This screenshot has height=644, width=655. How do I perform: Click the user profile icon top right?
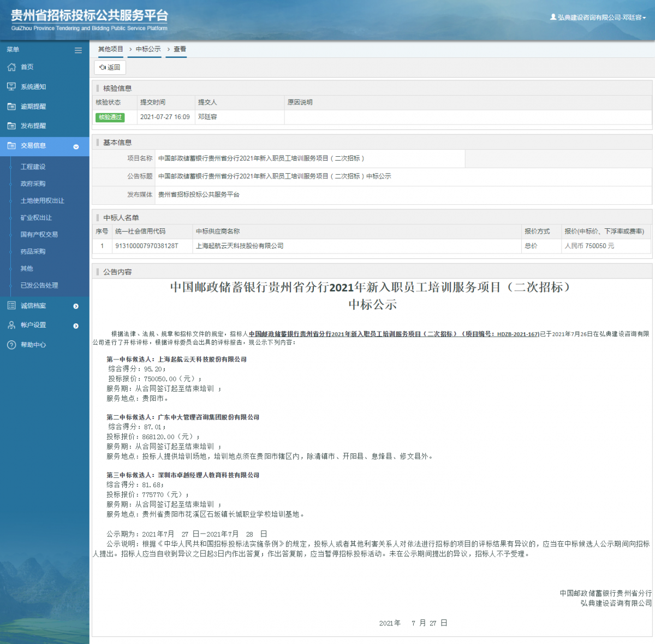(553, 17)
